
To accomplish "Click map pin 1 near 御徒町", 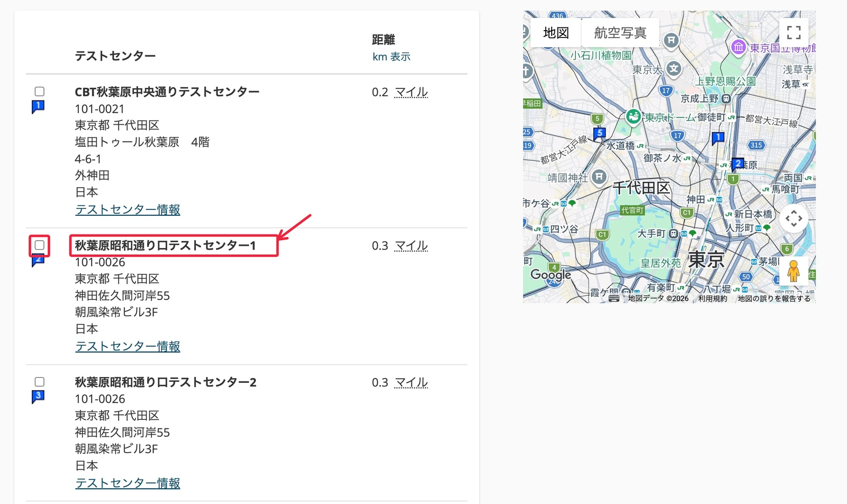I will click(718, 139).
